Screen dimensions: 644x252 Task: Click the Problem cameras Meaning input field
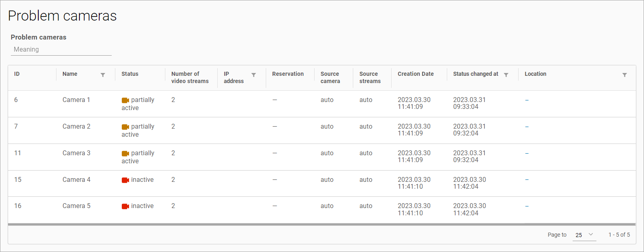tap(61, 50)
